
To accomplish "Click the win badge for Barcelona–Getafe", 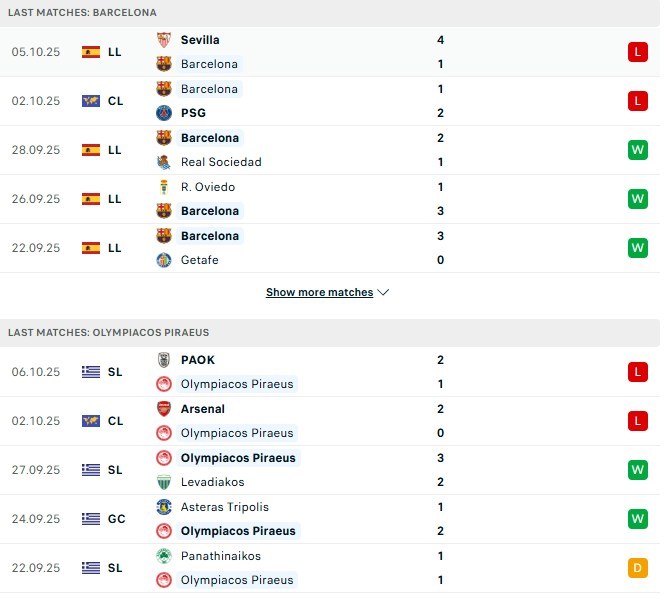I will pyautogui.click(x=637, y=248).
